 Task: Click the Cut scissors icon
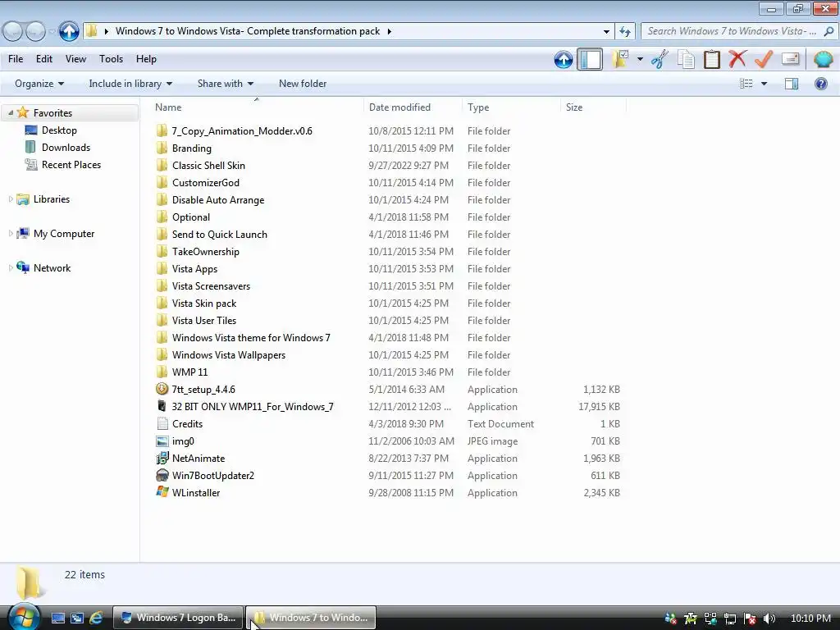(660, 59)
